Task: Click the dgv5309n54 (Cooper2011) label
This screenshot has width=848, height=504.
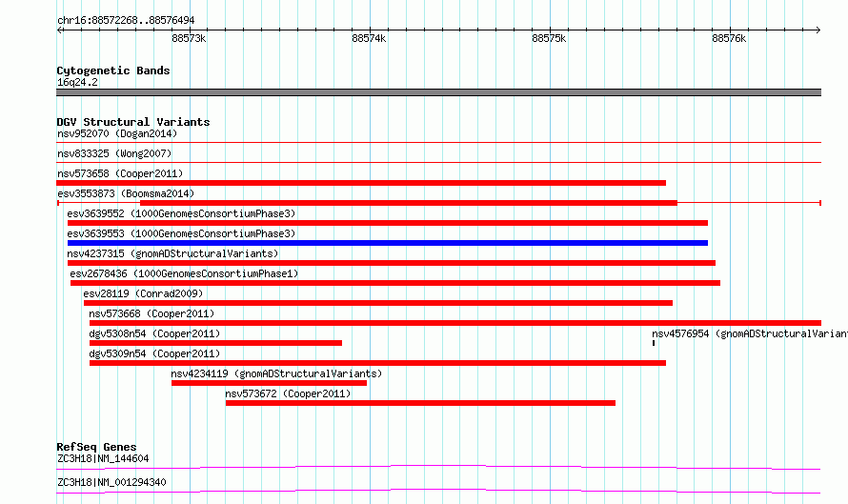Action: 154,353
